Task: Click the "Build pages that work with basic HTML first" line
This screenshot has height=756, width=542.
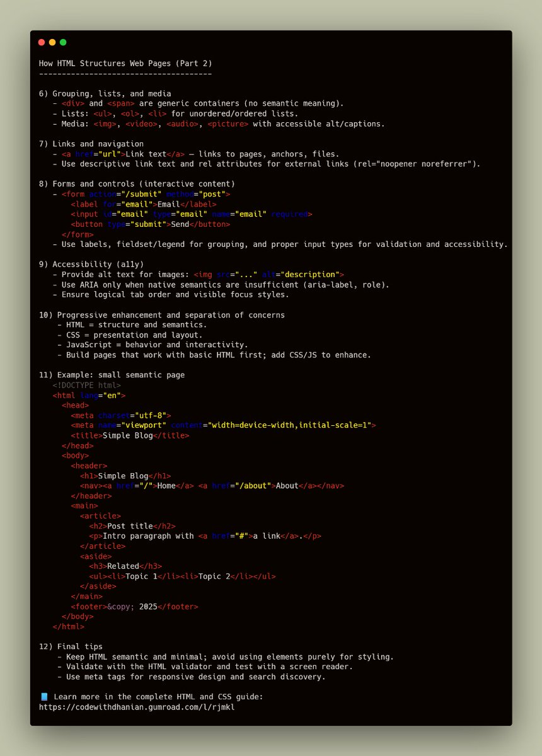Action: (x=214, y=355)
